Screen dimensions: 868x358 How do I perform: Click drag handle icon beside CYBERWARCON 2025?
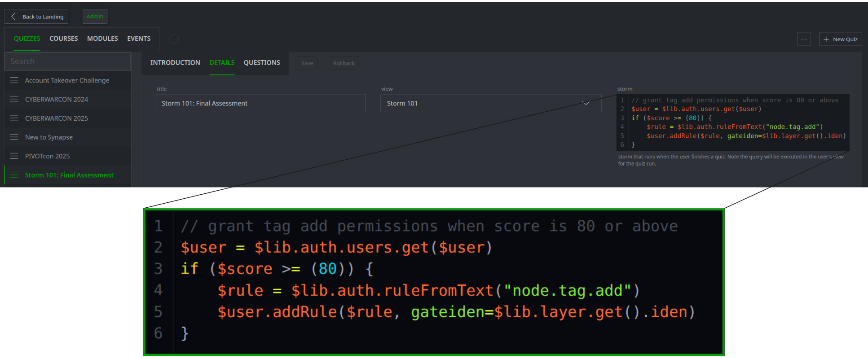tap(14, 118)
